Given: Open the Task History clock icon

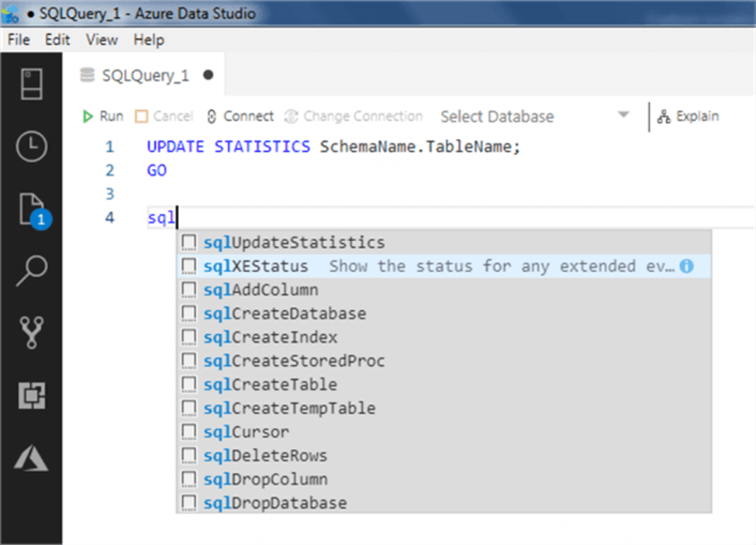Looking at the screenshot, I should [x=31, y=147].
